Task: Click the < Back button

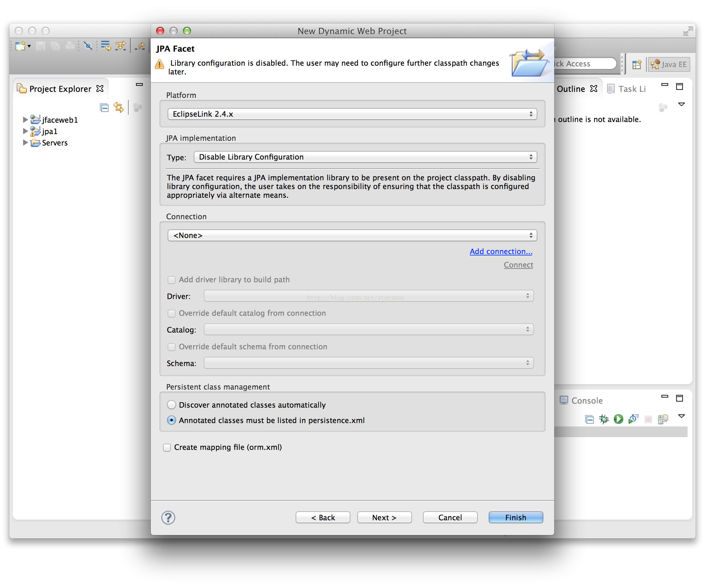Action: click(323, 518)
